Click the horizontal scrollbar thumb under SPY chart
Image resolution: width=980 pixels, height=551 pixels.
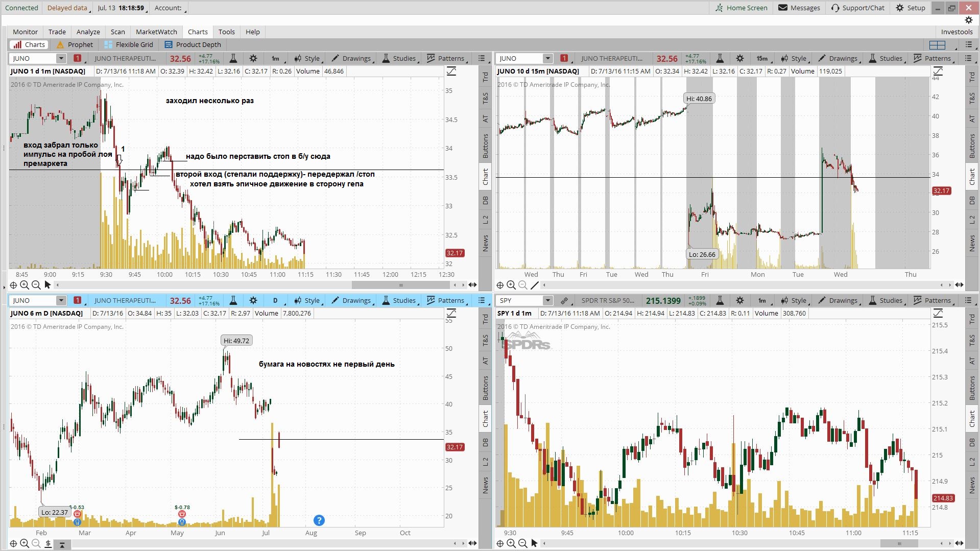(900, 543)
